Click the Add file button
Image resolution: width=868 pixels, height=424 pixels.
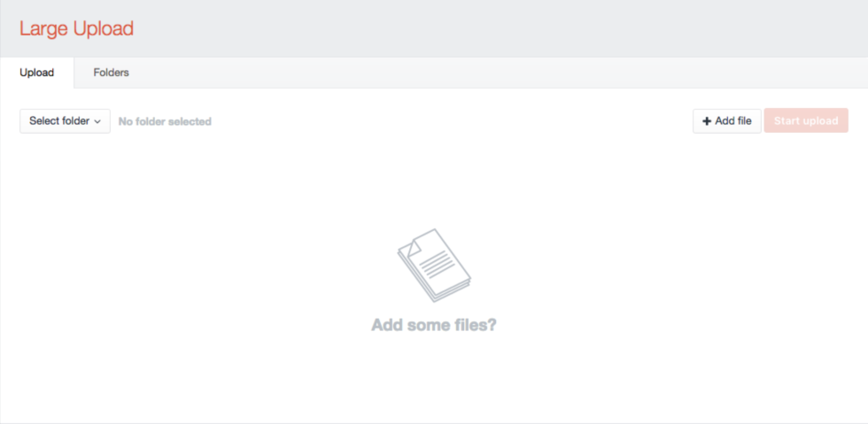point(727,120)
